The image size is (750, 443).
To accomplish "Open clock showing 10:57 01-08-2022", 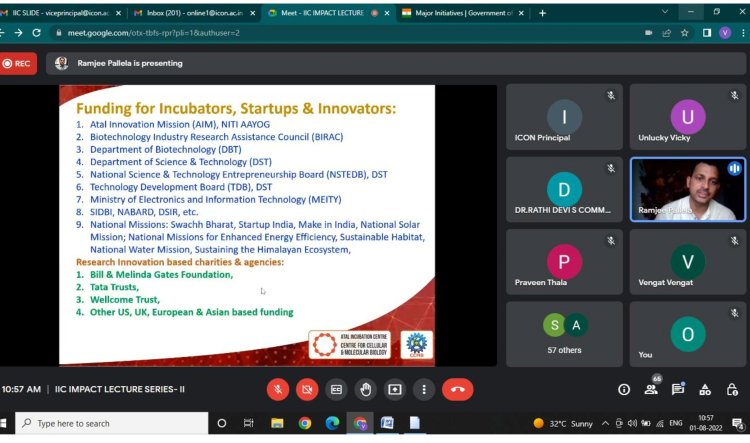I will (x=706, y=423).
